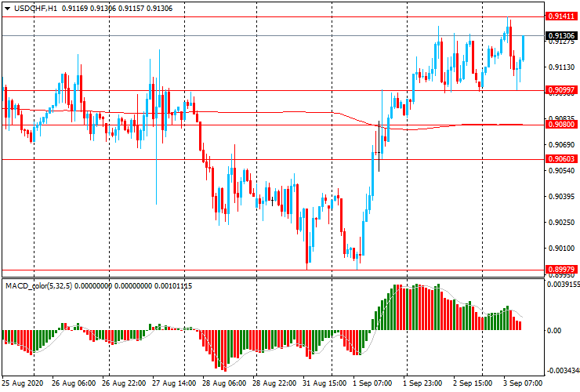Select the 1 Sep 23:00 time axis label
The width and height of the screenshot is (580, 392).
click(x=422, y=383)
